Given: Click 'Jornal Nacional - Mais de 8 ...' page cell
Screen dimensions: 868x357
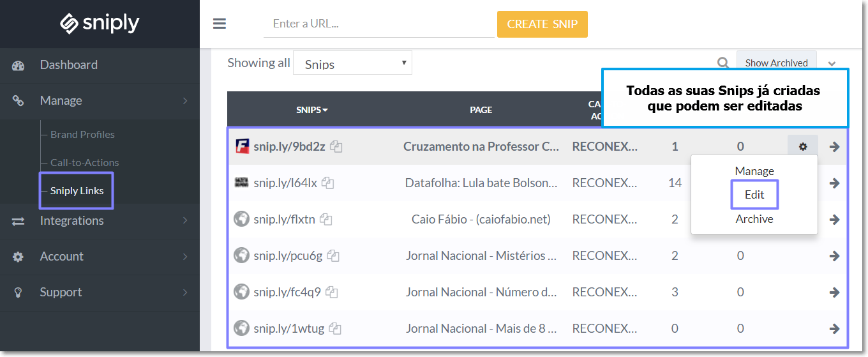Looking at the screenshot, I should [x=481, y=329].
